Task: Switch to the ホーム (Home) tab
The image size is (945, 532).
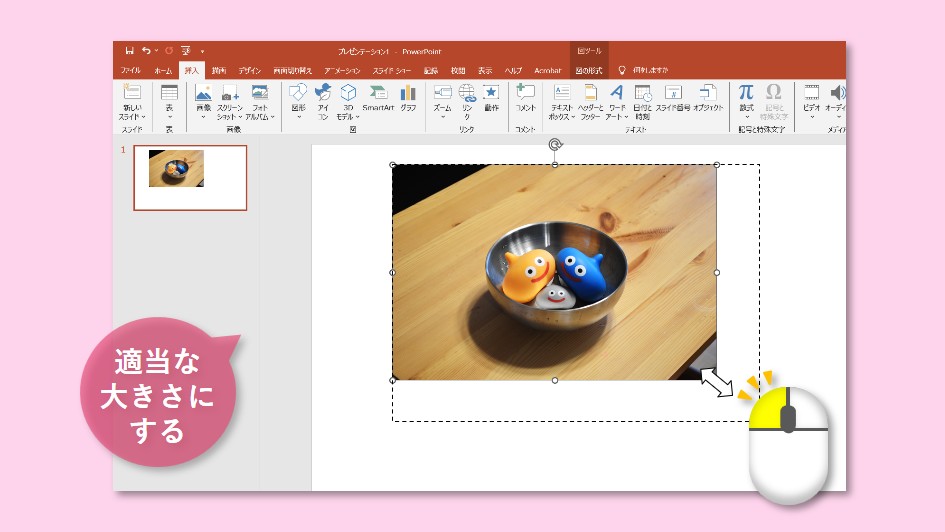Action: (163, 70)
